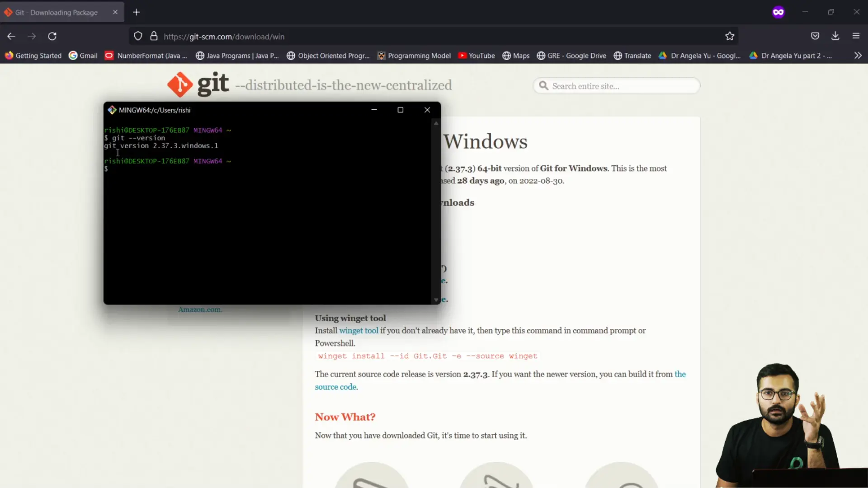Bookmark this page with the star icon
This screenshot has width=868, height=488.
[730, 36]
